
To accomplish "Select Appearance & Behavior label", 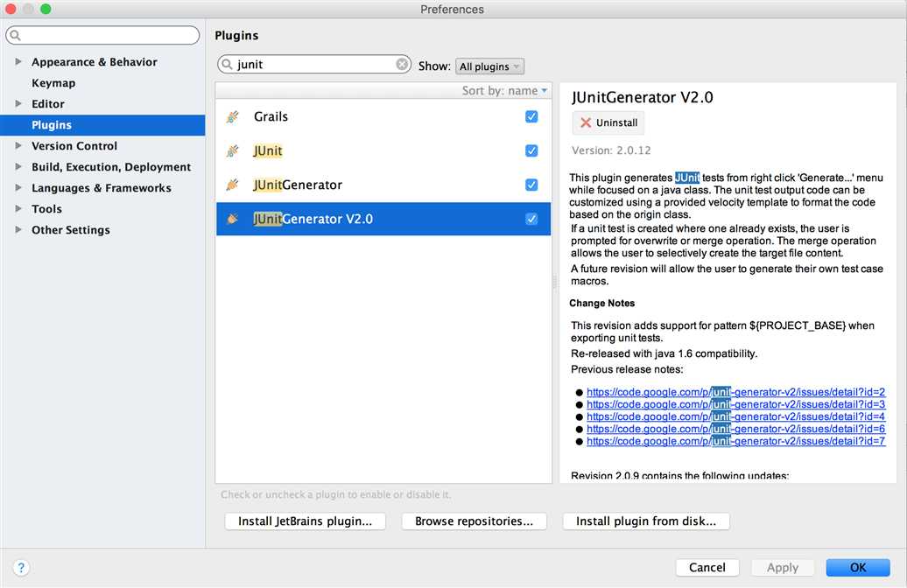I will point(95,62).
